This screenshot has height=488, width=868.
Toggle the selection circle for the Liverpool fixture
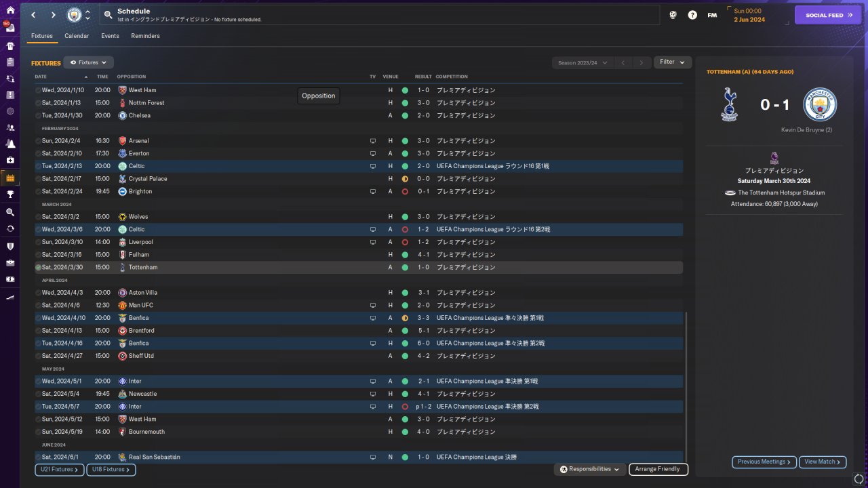click(x=38, y=242)
